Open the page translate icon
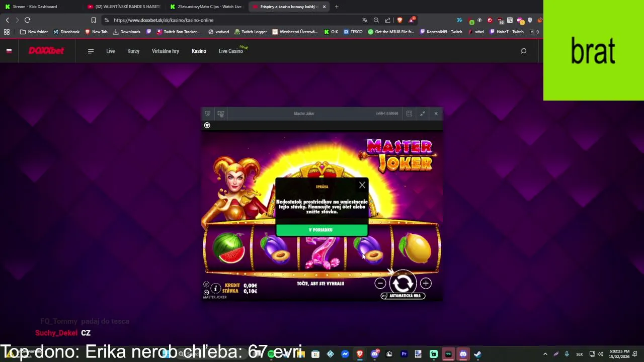The width and height of the screenshot is (644, 362). 365,20
